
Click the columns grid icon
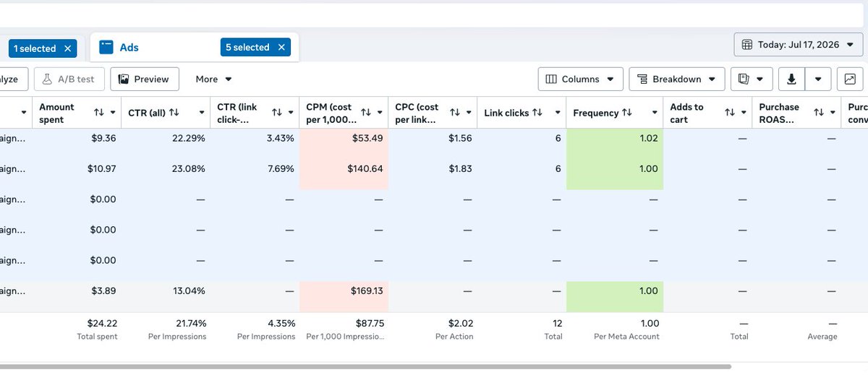551,79
